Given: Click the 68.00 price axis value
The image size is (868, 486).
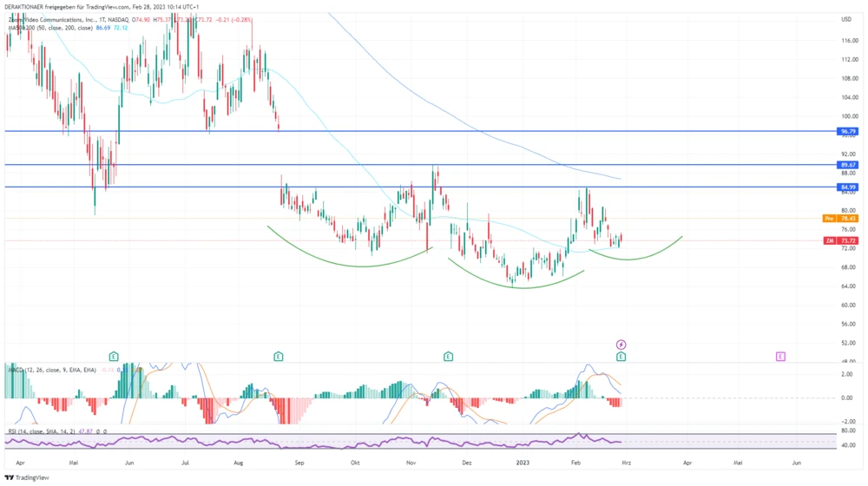Looking at the screenshot, I should pos(850,267).
